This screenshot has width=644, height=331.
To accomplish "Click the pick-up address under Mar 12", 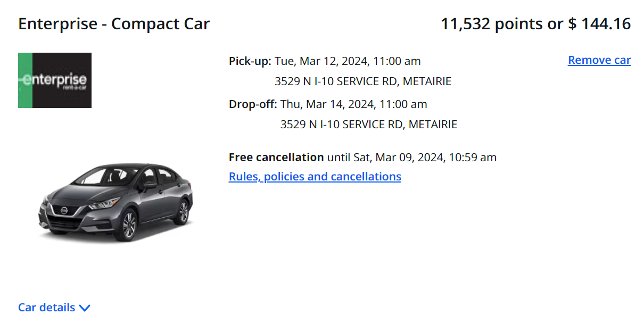I will tap(362, 82).
